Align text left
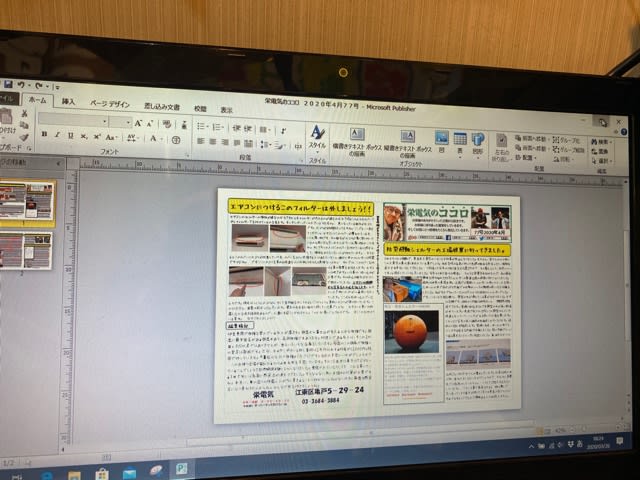Image resolution: width=640 pixels, height=480 pixels. (x=200, y=141)
